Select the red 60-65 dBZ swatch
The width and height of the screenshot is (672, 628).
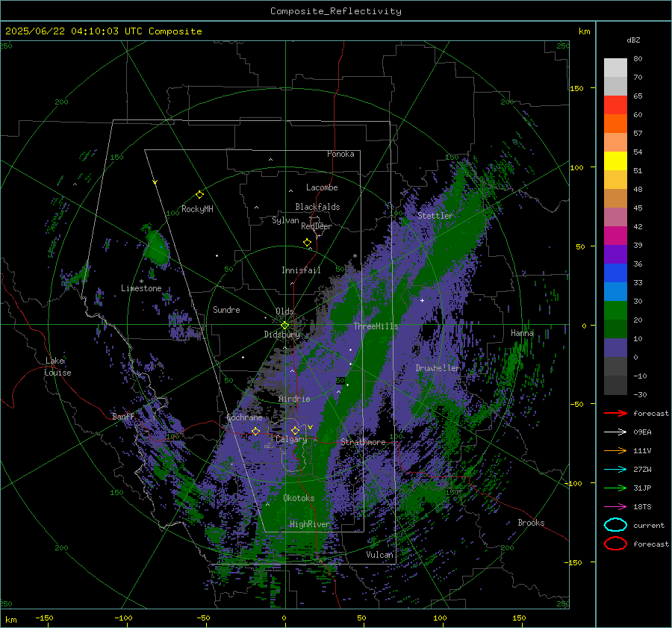pos(615,105)
